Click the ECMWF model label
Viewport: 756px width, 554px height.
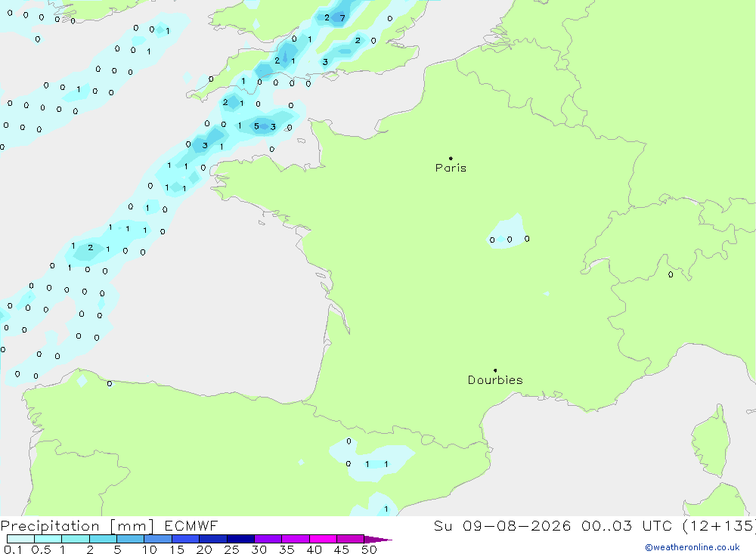click(191, 526)
